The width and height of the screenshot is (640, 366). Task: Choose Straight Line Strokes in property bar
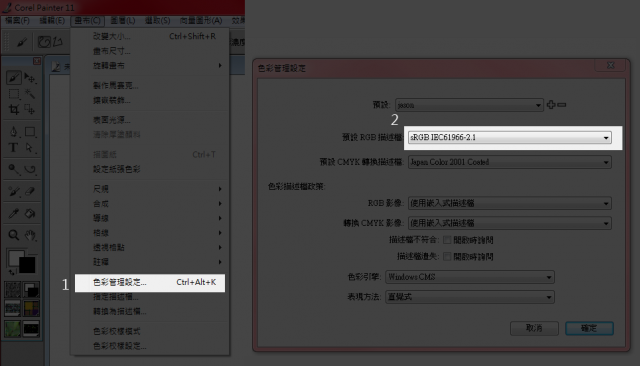pos(58,42)
